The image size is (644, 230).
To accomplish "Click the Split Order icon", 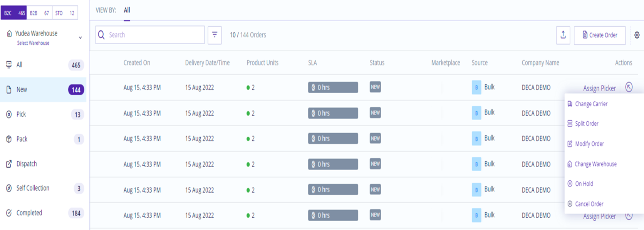I will (570, 124).
